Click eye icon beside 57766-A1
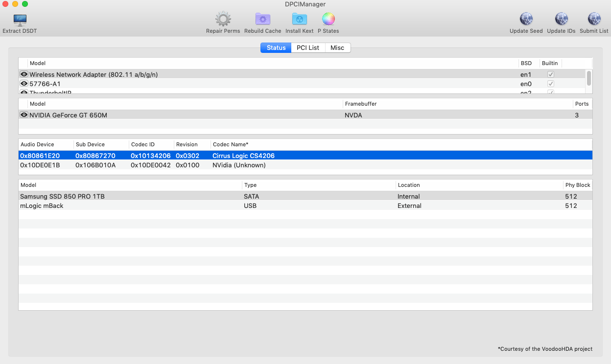 pyautogui.click(x=24, y=83)
